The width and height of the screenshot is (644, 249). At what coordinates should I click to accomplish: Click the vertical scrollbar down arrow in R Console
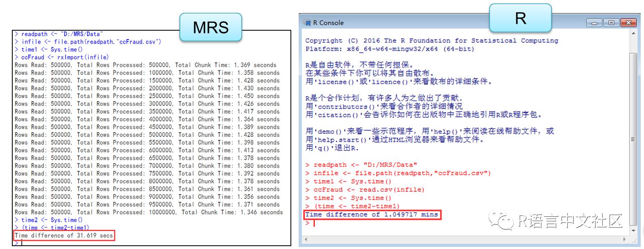click(x=633, y=231)
